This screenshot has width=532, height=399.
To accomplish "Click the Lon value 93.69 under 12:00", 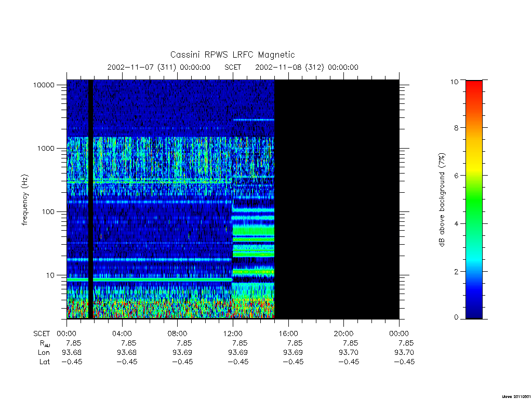I will [x=237, y=353].
